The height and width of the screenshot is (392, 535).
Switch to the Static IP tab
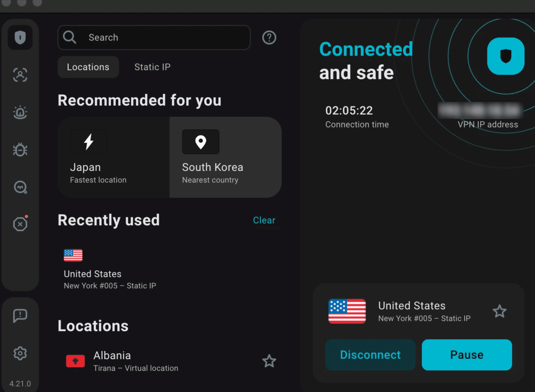(x=152, y=67)
